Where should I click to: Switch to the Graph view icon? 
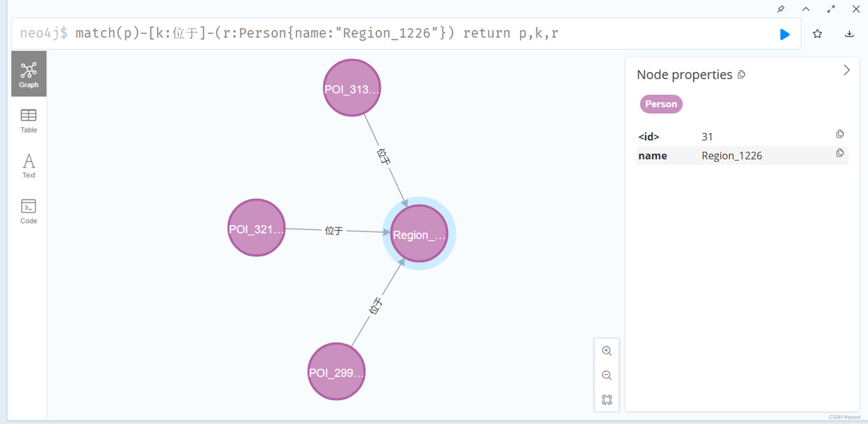point(29,74)
